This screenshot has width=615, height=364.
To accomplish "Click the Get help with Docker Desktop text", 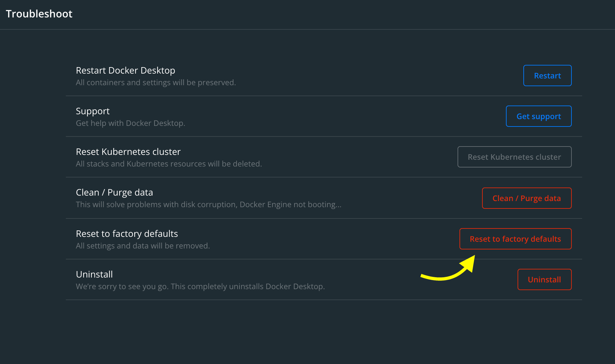I will pos(130,123).
